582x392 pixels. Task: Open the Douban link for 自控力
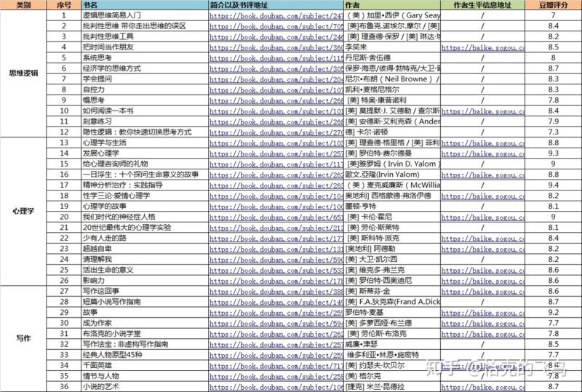(276, 90)
